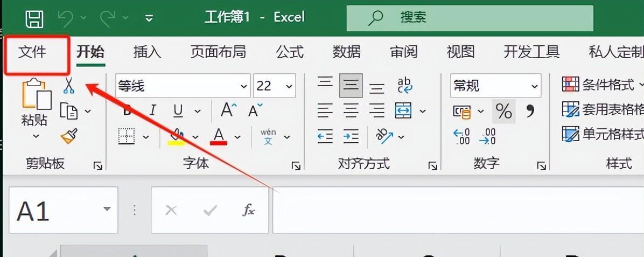The height and width of the screenshot is (257, 644).
Task: Click the Decrease Indent icon
Action: pyautogui.click(x=325, y=136)
